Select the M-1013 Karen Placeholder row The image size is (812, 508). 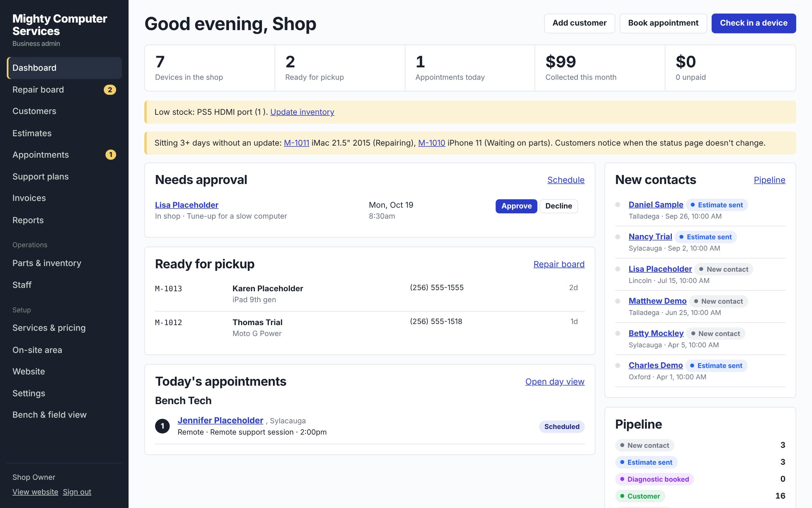coord(370,294)
